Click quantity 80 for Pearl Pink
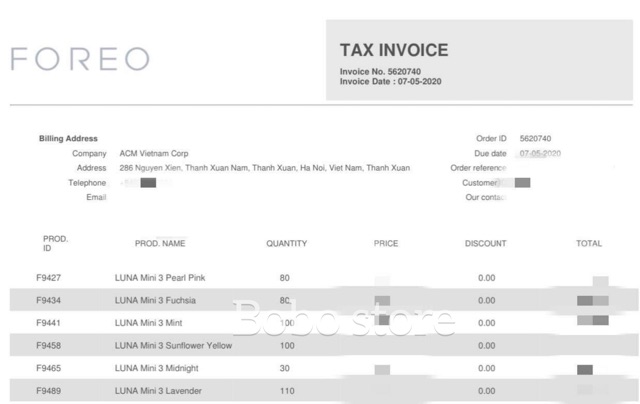The height and width of the screenshot is (404, 640). [x=284, y=278]
